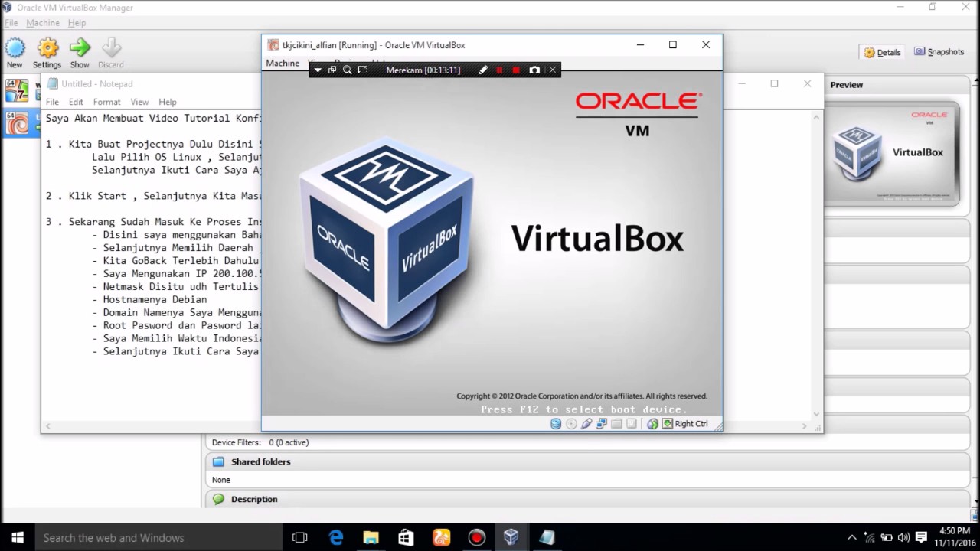
Task: Click the Notepad line 'Hostnamenya Debian'
Action: tap(155, 299)
